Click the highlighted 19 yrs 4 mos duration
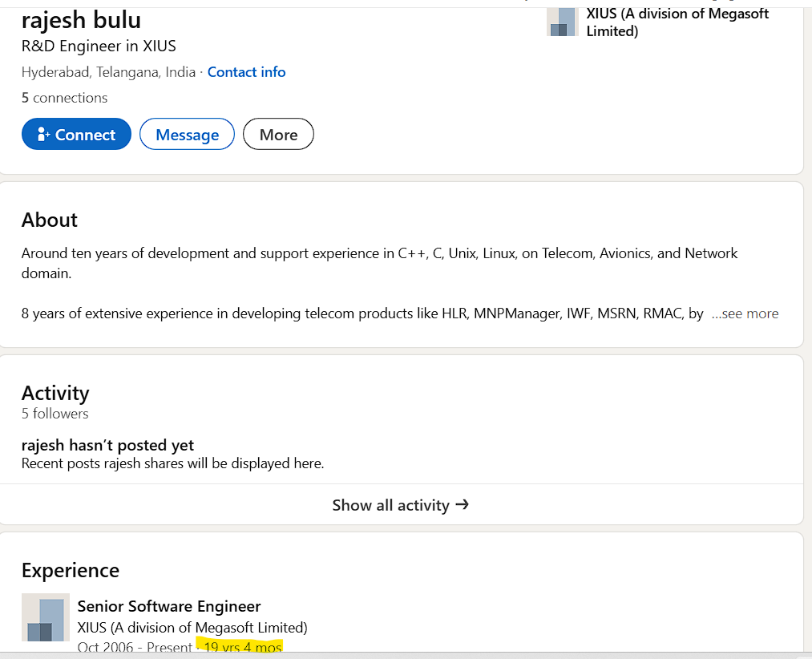Viewport: 812px width, 659px height. (243, 646)
